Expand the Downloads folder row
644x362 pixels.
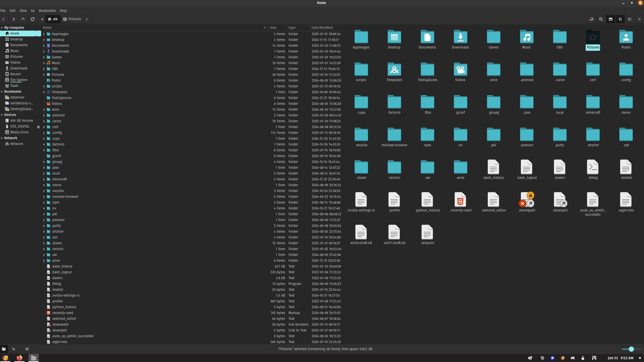44,52
